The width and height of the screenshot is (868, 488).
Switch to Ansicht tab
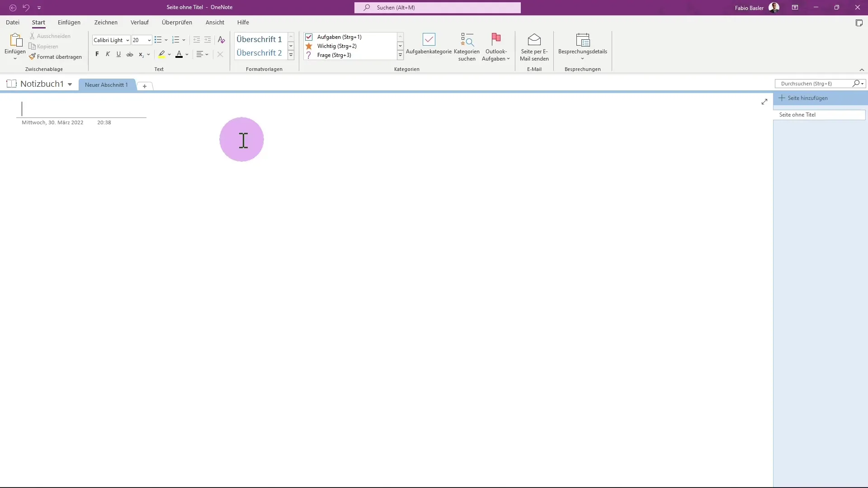[215, 22]
